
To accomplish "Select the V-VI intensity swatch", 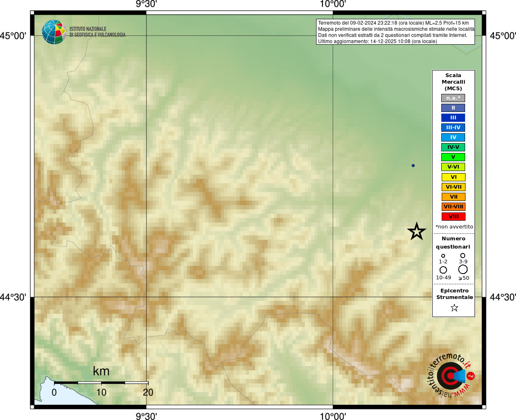I will [453, 167].
